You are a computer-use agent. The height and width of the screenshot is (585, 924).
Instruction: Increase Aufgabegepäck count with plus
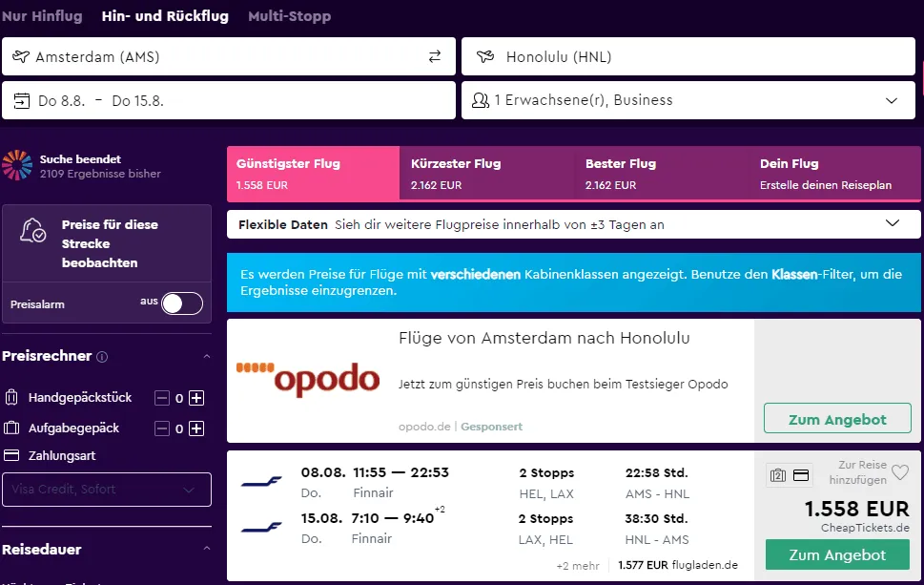tap(196, 428)
